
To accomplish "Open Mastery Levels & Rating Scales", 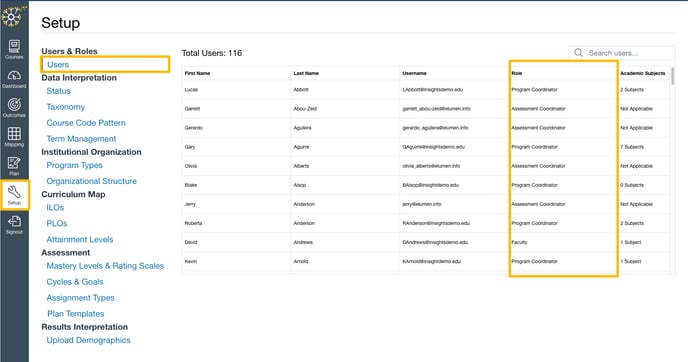I will (x=105, y=266).
